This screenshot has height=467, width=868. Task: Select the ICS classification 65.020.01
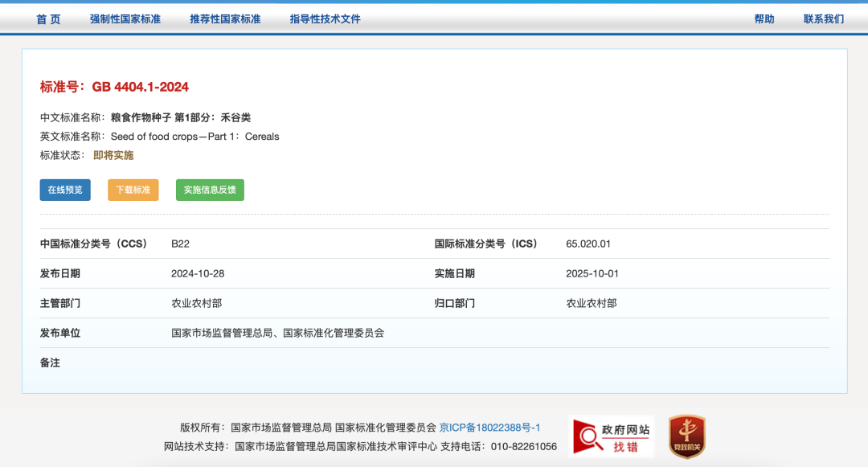tap(586, 244)
